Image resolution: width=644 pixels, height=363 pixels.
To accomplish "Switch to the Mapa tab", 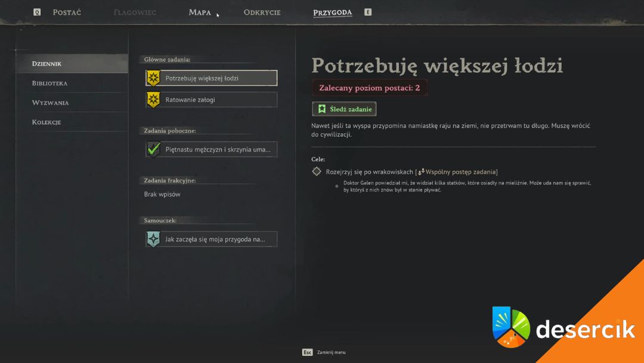I will [x=200, y=13].
